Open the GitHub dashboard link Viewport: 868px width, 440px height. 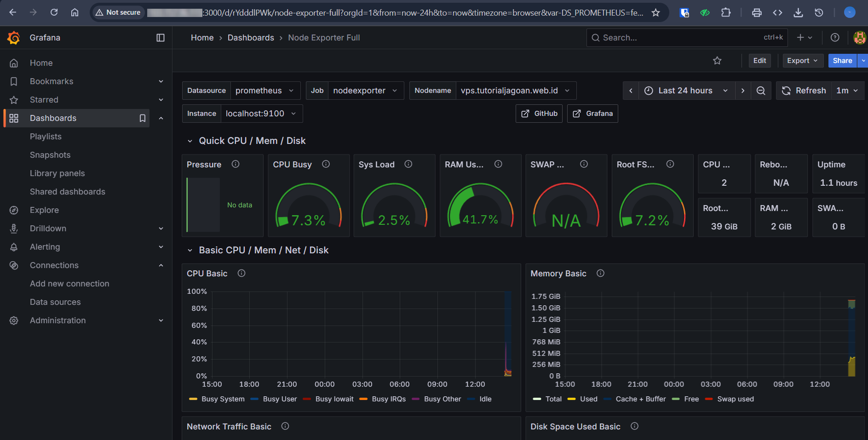pyautogui.click(x=539, y=114)
